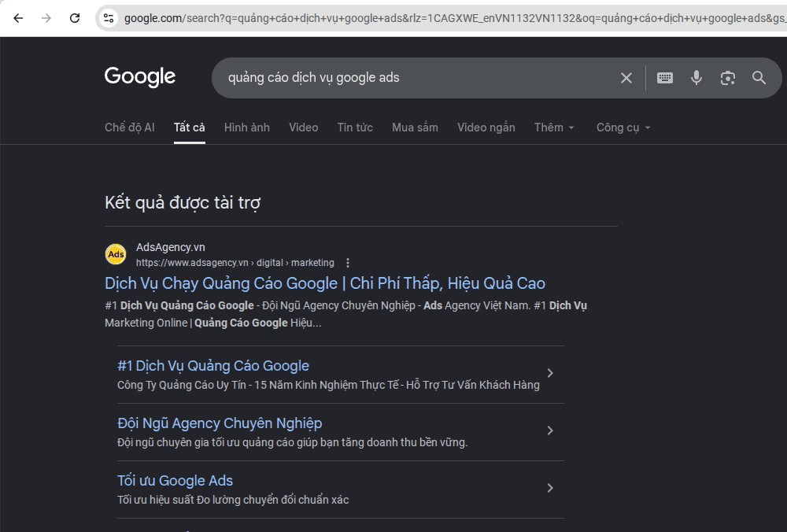The height and width of the screenshot is (532, 787).
Task: Open the Video tab
Action: pyautogui.click(x=303, y=127)
